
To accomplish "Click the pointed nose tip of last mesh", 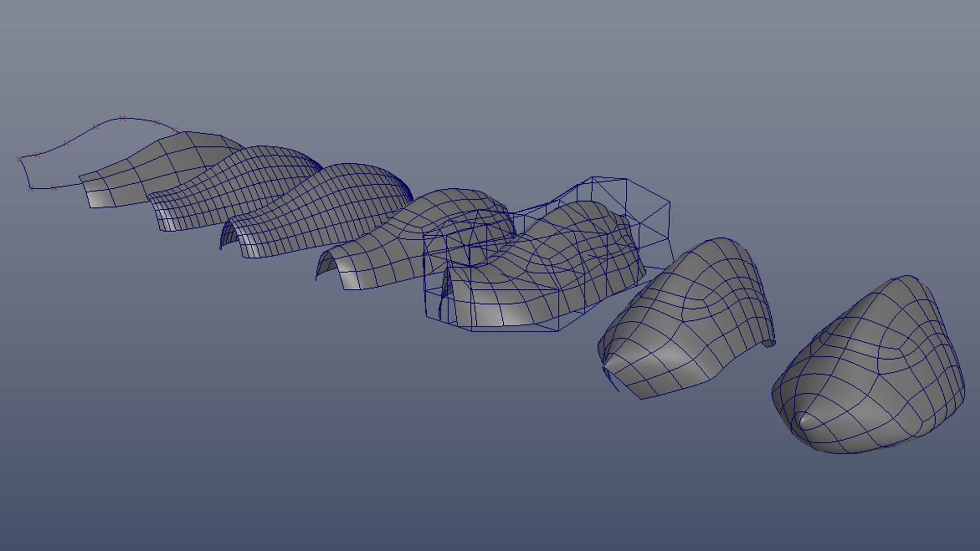I will pyautogui.click(x=801, y=421).
